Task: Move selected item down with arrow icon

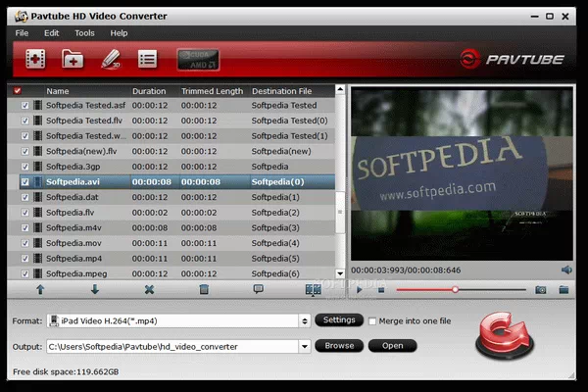Action: tap(95, 289)
